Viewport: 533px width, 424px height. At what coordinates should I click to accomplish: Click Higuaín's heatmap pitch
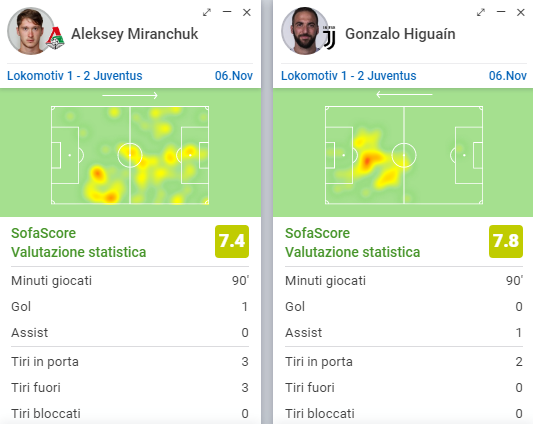click(x=404, y=155)
